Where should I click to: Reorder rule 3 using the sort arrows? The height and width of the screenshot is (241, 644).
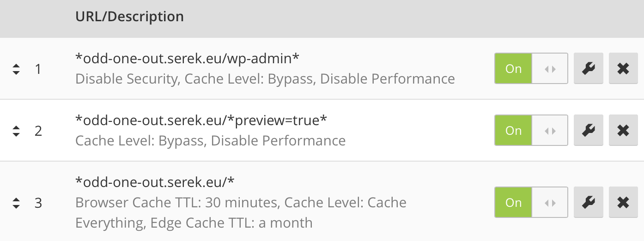pos(16,203)
